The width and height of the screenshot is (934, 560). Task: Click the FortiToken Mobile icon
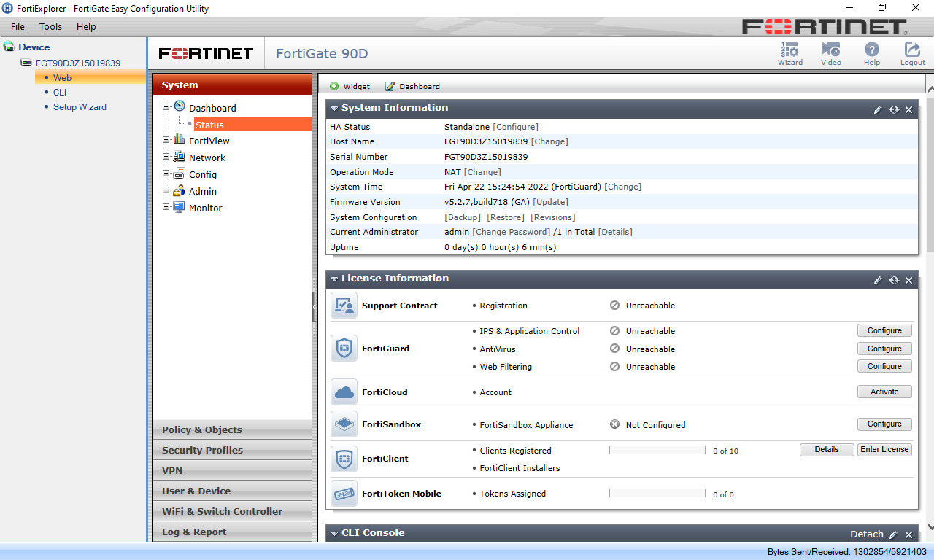[344, 494]
